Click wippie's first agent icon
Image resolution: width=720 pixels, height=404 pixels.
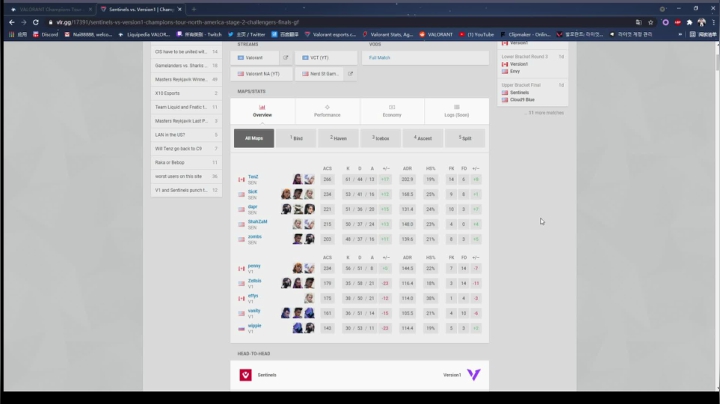298,328
